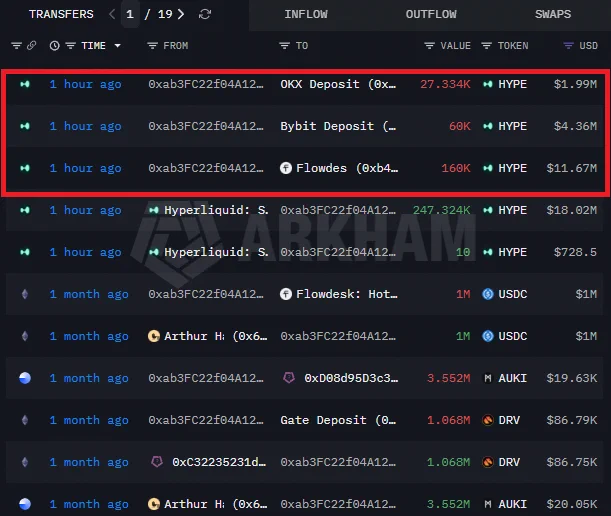Click the $11.67M USD amount
This screenshot has height=516, width=611.
[571, 168]
